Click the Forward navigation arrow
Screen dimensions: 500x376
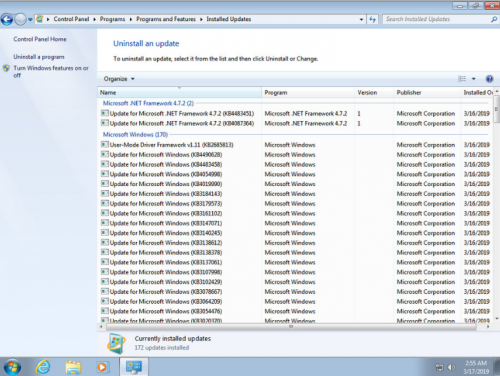coord(21,19)
